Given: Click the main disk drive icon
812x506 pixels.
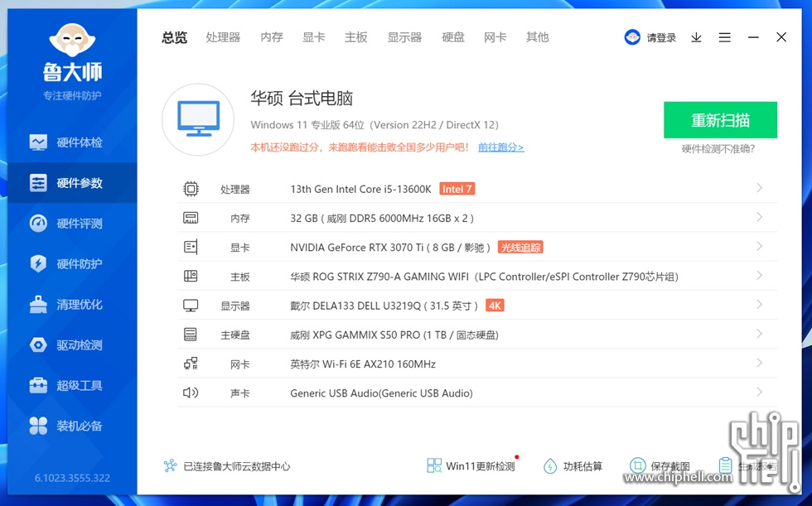Looking at the screenshot, I should pyautogui.click(x=191, y=335).
